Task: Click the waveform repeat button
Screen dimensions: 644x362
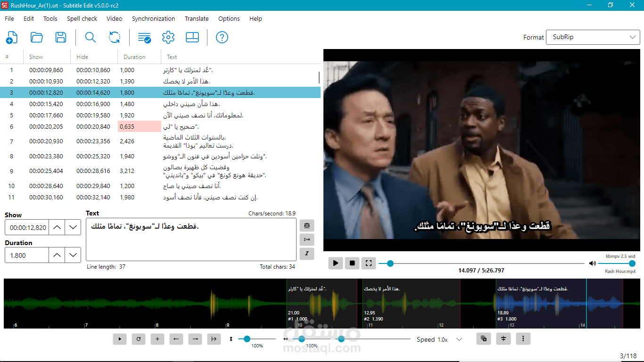Action: click(139, 338)
